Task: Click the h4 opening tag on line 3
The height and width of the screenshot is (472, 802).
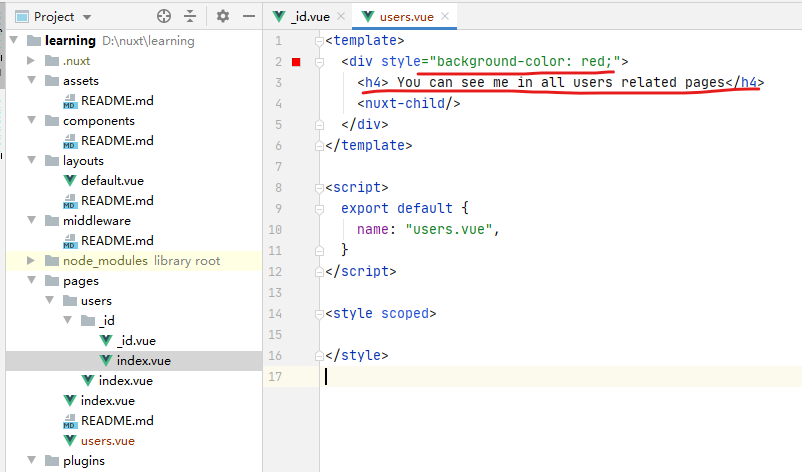Action: [373, 82]
